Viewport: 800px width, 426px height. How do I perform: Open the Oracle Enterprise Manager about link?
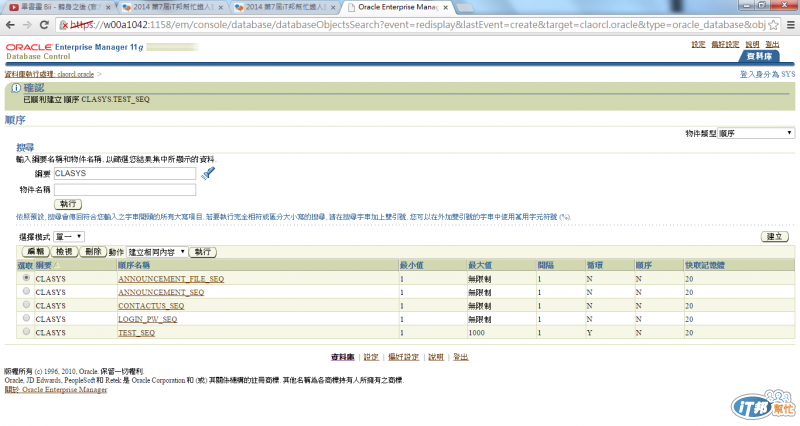coord(56,390)
